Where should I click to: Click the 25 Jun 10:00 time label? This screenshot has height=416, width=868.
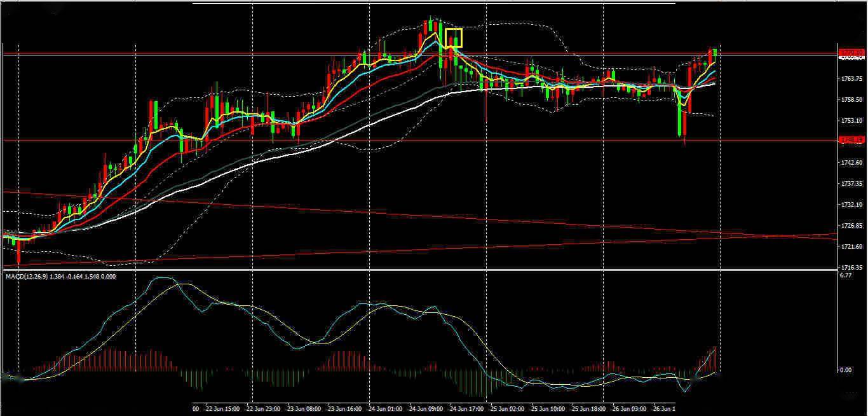pyautogui.click(x=548, y=409)
